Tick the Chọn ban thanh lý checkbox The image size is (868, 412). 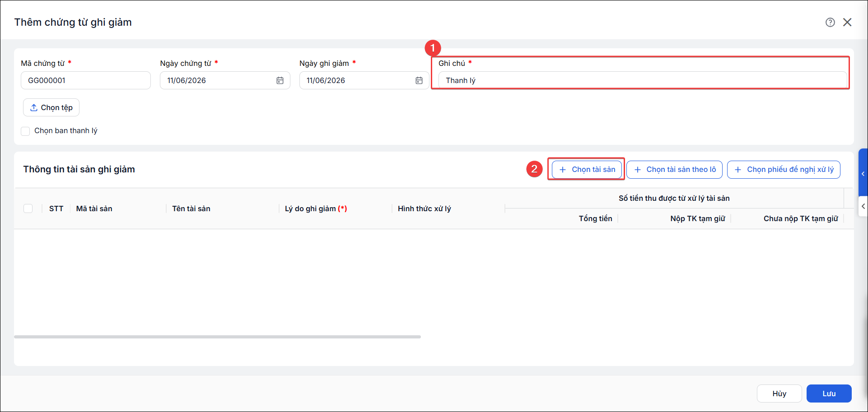[x=25, y=131]
